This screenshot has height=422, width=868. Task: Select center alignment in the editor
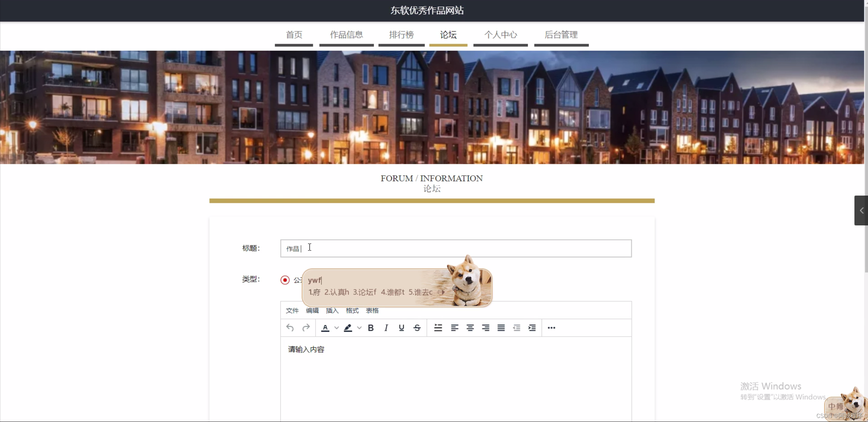tap(470, 328)
